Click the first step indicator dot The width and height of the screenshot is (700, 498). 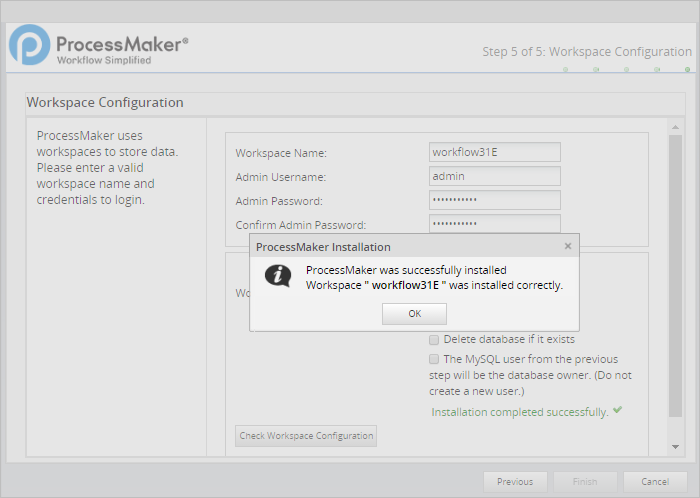[565, 70]
